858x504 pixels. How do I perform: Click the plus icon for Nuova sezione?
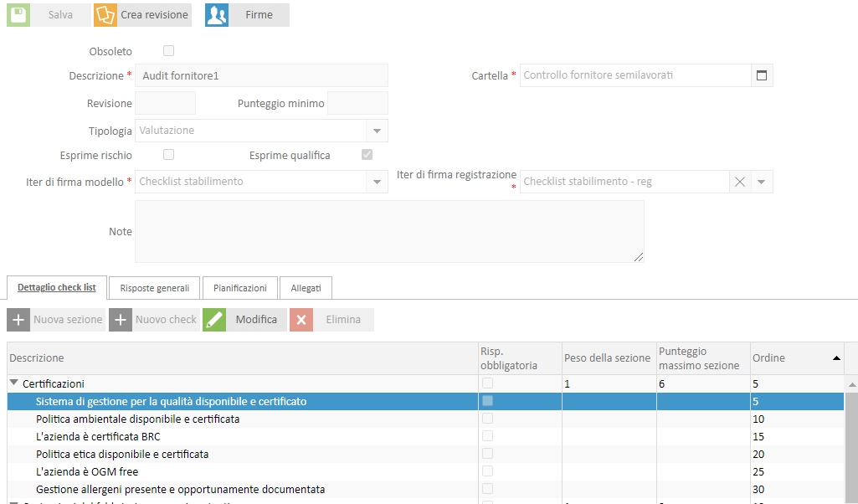click(18, 320)
